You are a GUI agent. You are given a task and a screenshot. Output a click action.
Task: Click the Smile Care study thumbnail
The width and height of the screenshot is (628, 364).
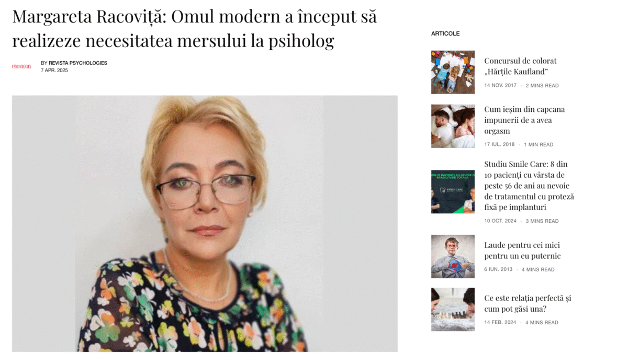pyautogui.click(x=453, y=191)
